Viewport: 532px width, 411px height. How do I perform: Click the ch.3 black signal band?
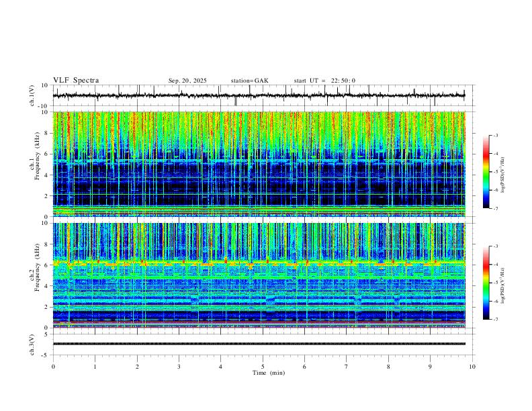coord(259,344)
